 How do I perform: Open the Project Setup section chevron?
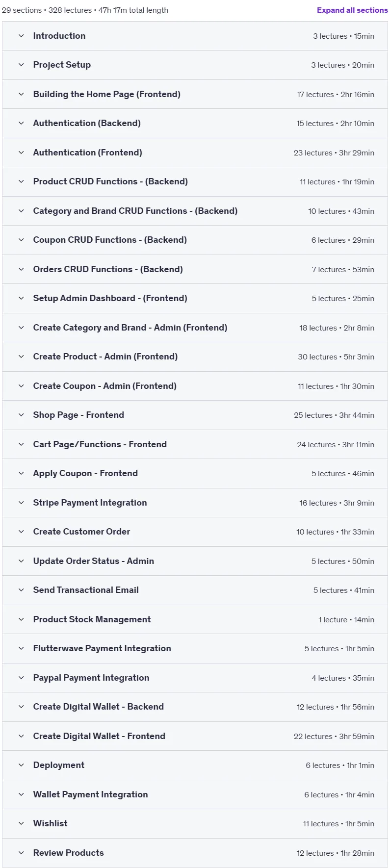(x=21, y=65)
